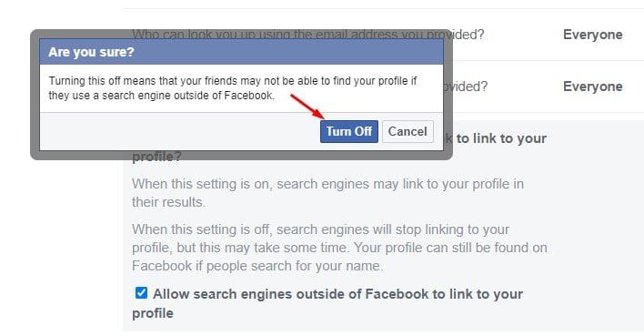Image resolution: width=644 pixels, height=336 pixels.
Task: Confirm by clicking the Turn Off button
Action: tap(349, 132)
